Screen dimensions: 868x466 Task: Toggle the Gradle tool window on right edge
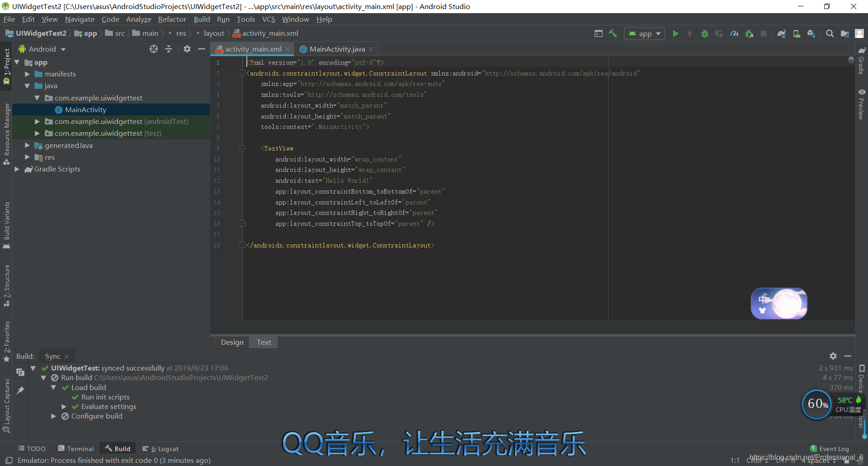coord(862,61)
